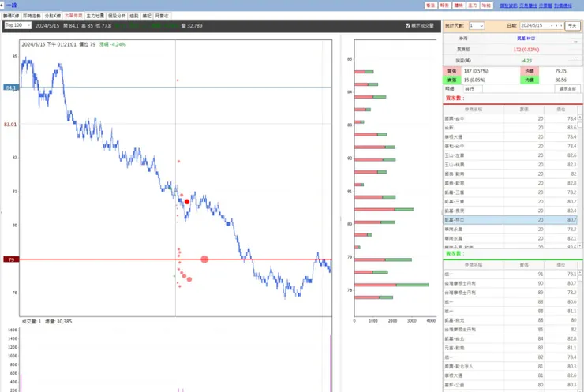Screen dimensions: 584x392
Task: Select the highlighted buyer row with price 80.7
Action: pyautogui.click(x=511, y=220)
